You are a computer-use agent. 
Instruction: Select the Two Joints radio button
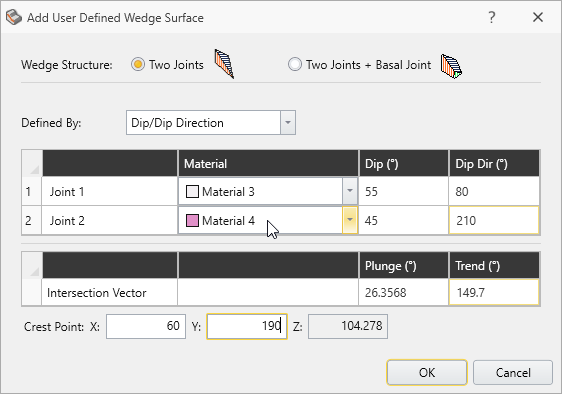pyautogui.click(x=138, y=65)
